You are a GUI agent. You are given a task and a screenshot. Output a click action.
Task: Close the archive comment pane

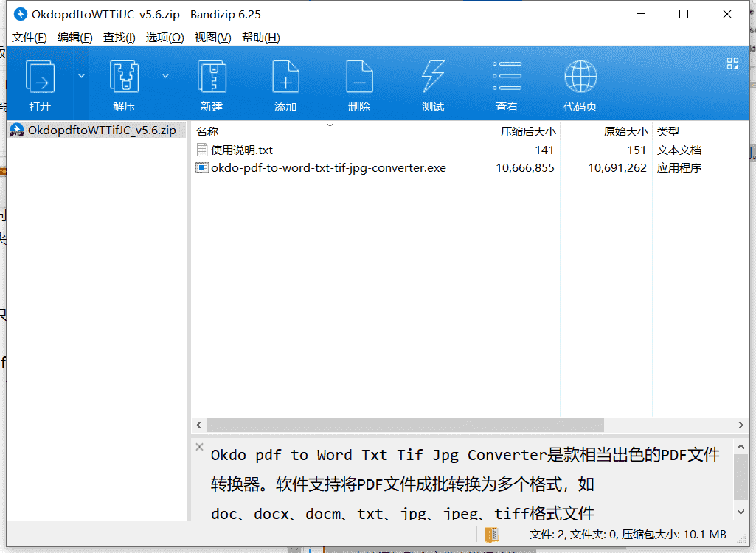tap(200, 447)
